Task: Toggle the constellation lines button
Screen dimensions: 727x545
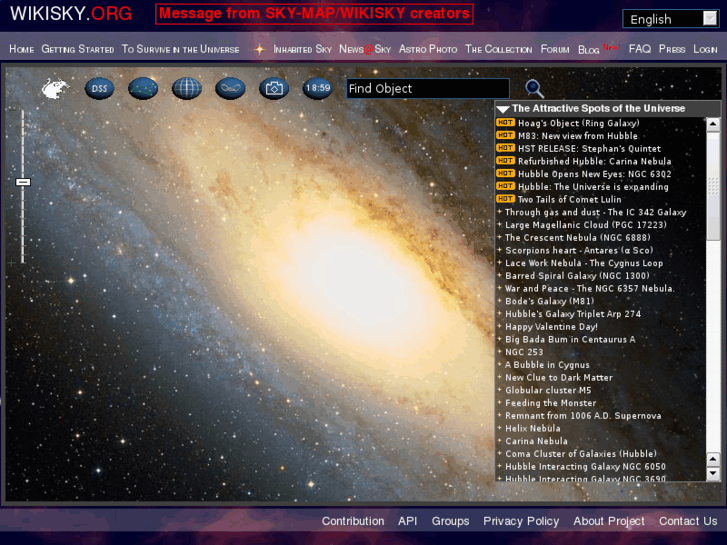Action: 143,88
